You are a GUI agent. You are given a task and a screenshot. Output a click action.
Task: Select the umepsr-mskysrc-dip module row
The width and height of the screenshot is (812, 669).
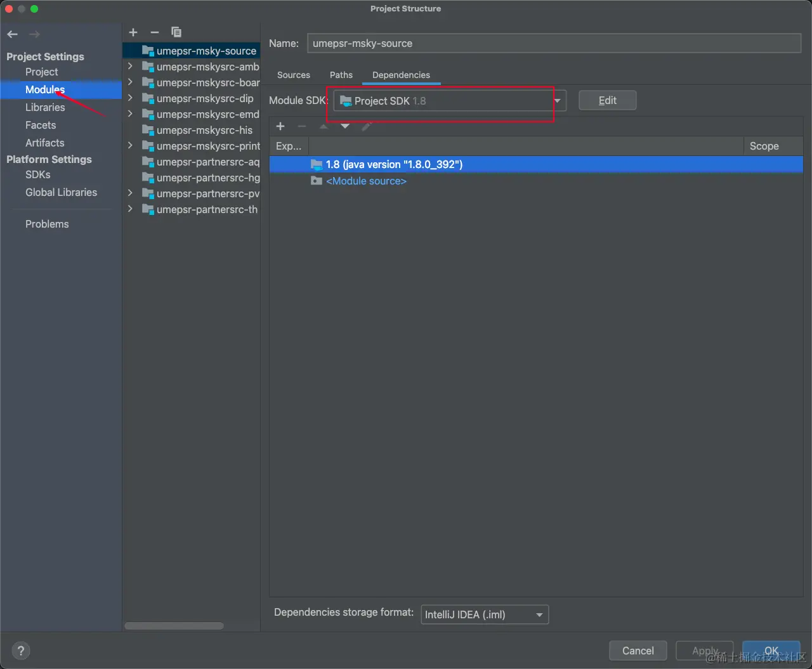coord(191,98)
